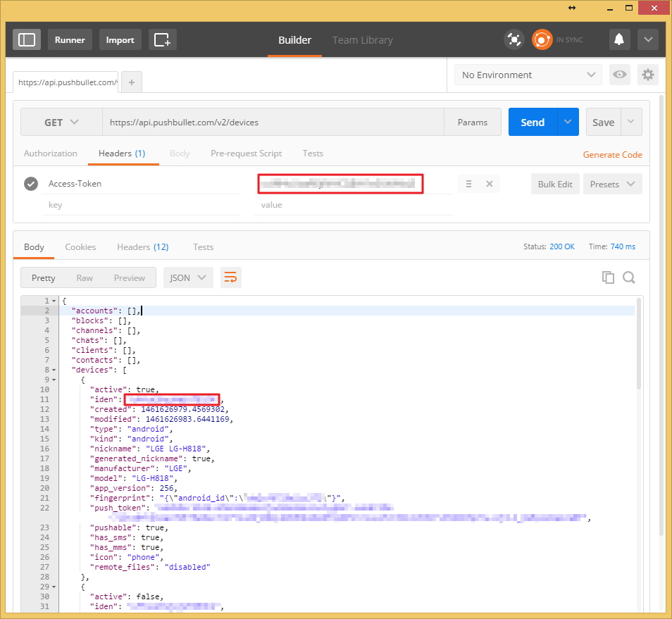Open the response Cookies tab
The width and height of the screenshot is (672, 619).
(80, 247)
